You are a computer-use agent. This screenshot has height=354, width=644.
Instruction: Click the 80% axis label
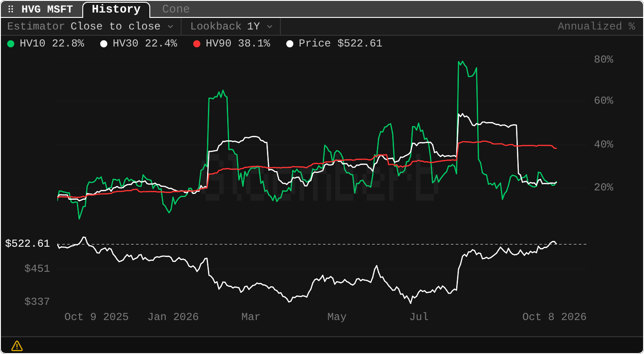click(603, 59)
